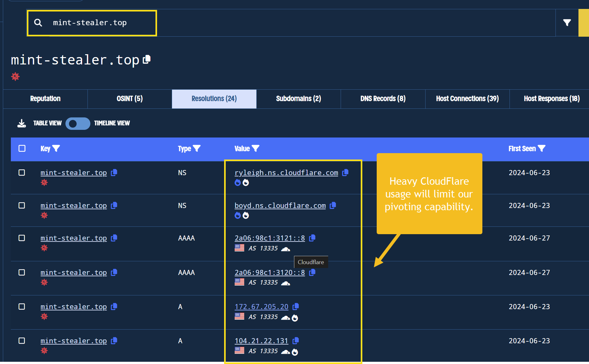Click white flame icon under ryleigh.ns.cloudflare.com
Image resolution: width=589 pixels, height=364 pixels.
click(245, 182)
